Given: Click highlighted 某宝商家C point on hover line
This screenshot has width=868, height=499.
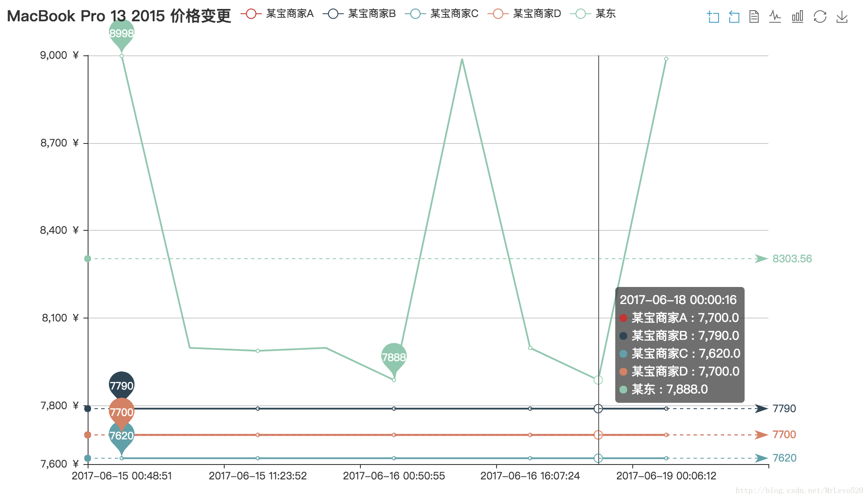Looking at the screenshot, I should [598, 458].
